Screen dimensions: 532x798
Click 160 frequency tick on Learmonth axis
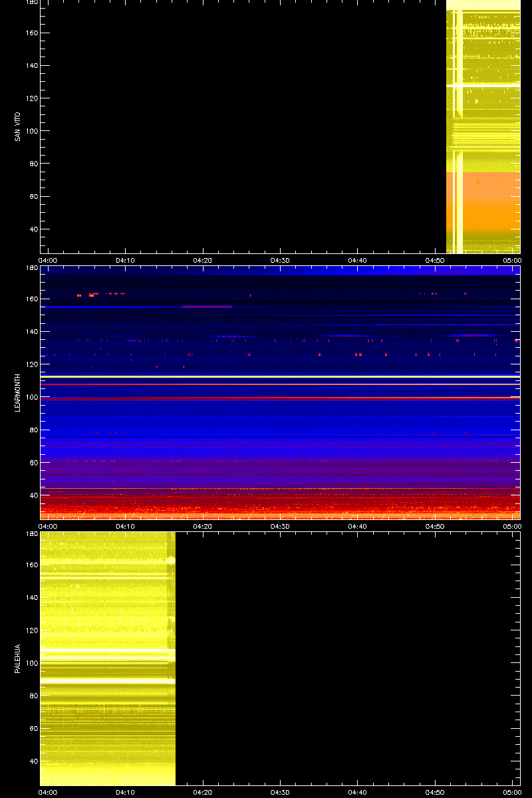pos(31,299)
